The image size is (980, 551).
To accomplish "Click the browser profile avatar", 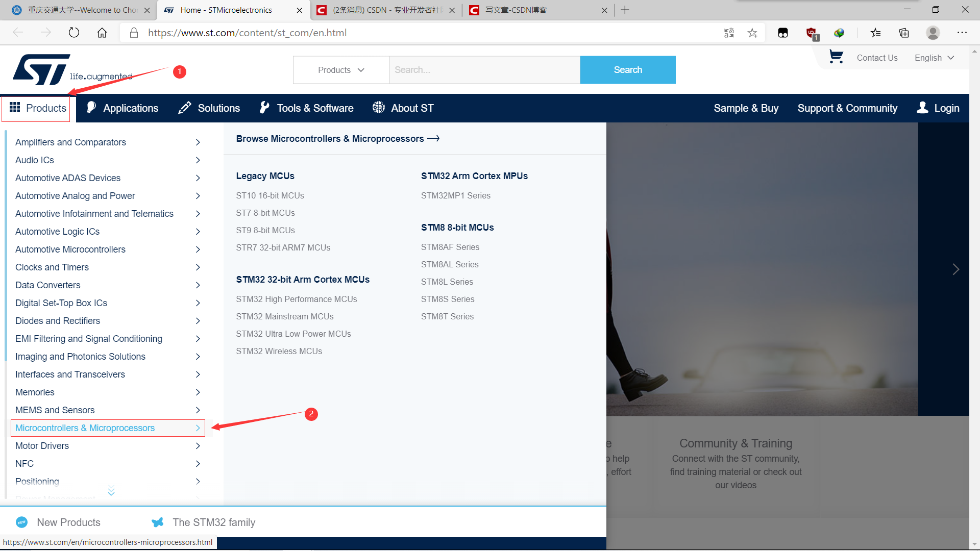I will point(933,33).
